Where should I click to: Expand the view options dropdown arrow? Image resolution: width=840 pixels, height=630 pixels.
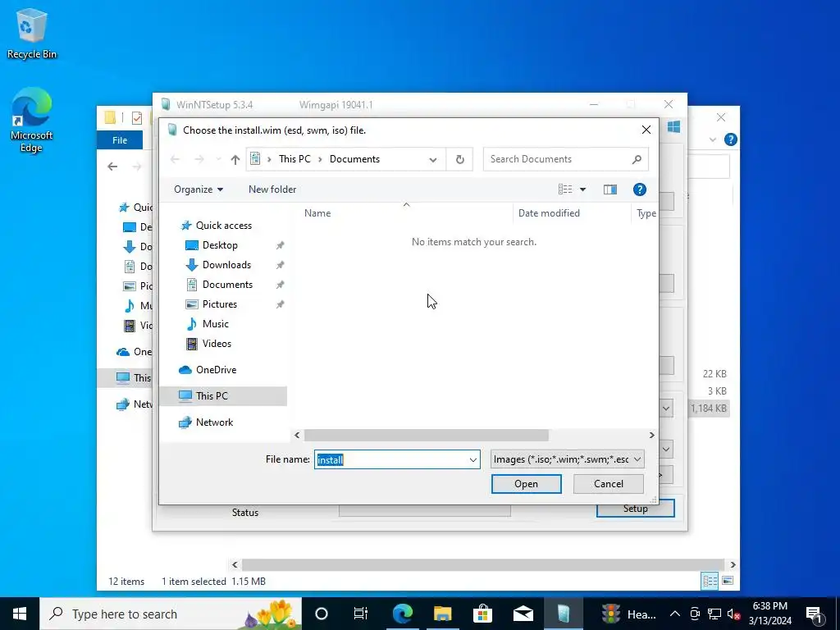(582, 189)
